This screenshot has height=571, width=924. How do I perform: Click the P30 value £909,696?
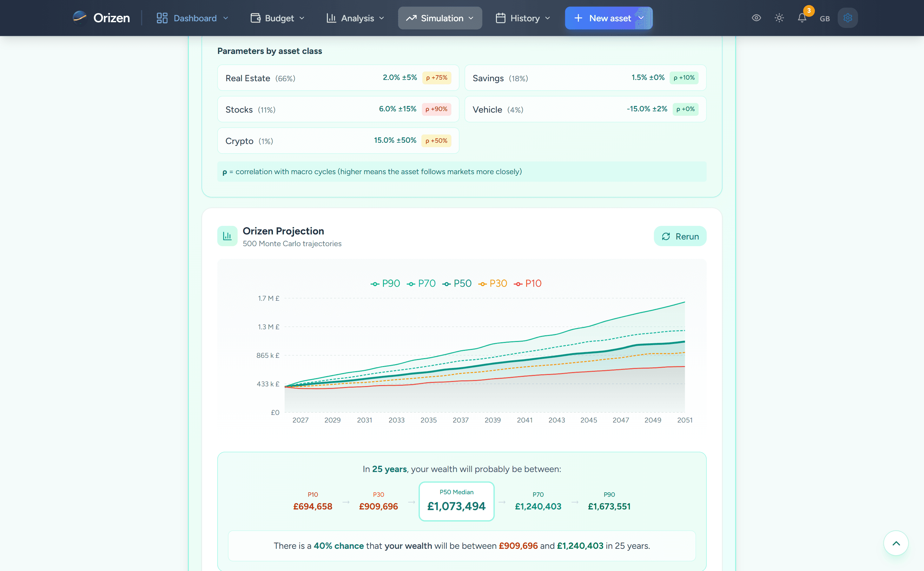click(379, 506)
